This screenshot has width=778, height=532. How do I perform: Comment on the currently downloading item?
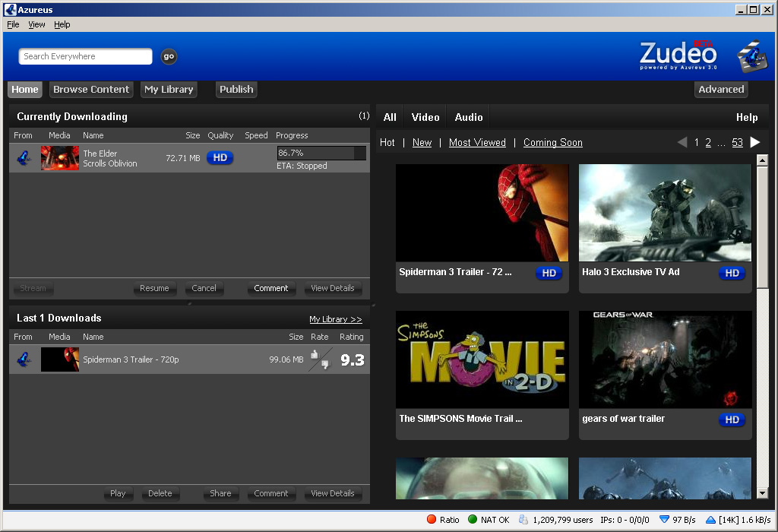click(271, 288)
